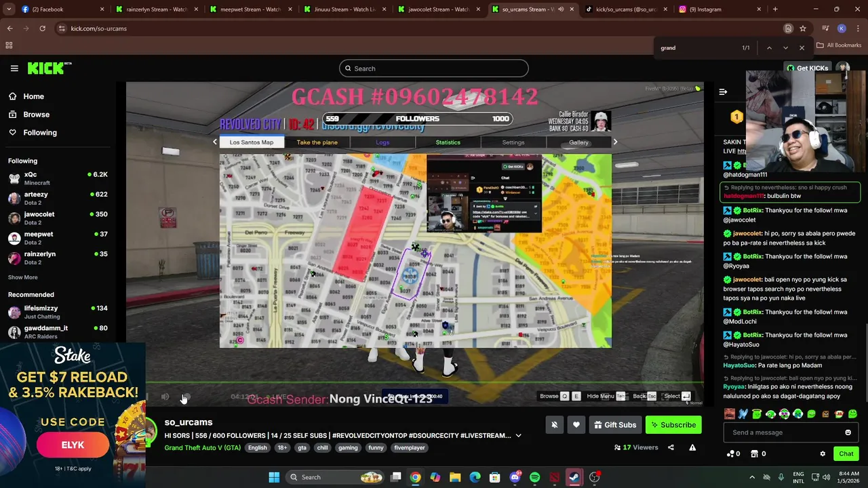Open the Windows Start menu
This screenshot has width=868, height=488.
(274, 477)
